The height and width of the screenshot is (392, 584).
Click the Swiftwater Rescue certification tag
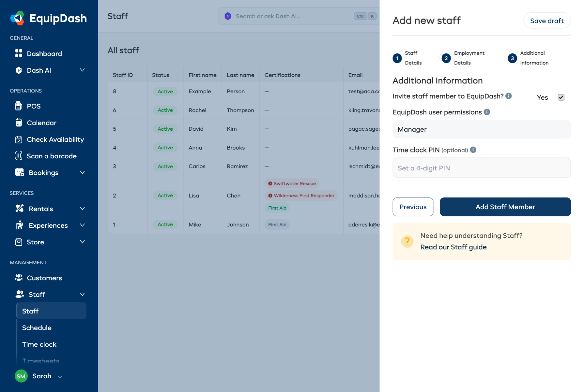tap(292, 183)
